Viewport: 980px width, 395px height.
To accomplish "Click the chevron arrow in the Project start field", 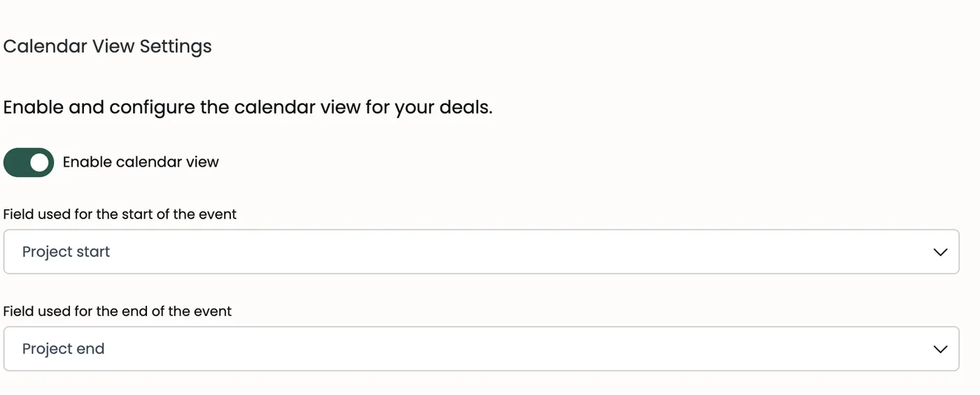I will pyautogui.click(x=940, y=252).
